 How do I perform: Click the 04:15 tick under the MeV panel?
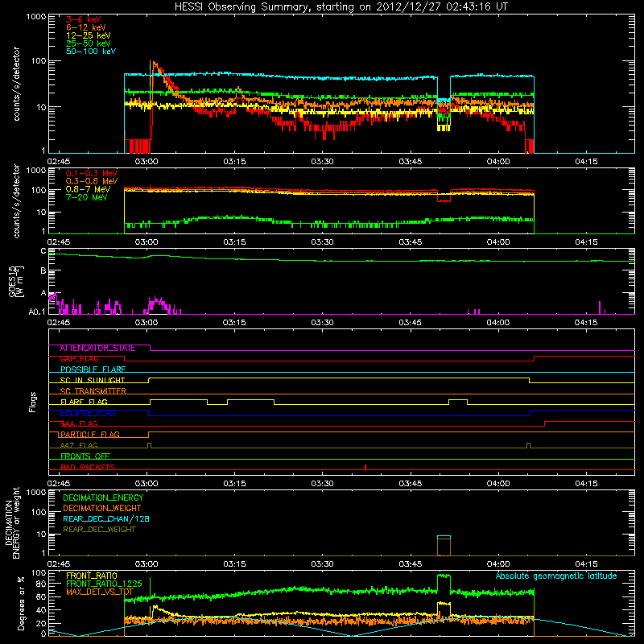(x=586, y=242)
